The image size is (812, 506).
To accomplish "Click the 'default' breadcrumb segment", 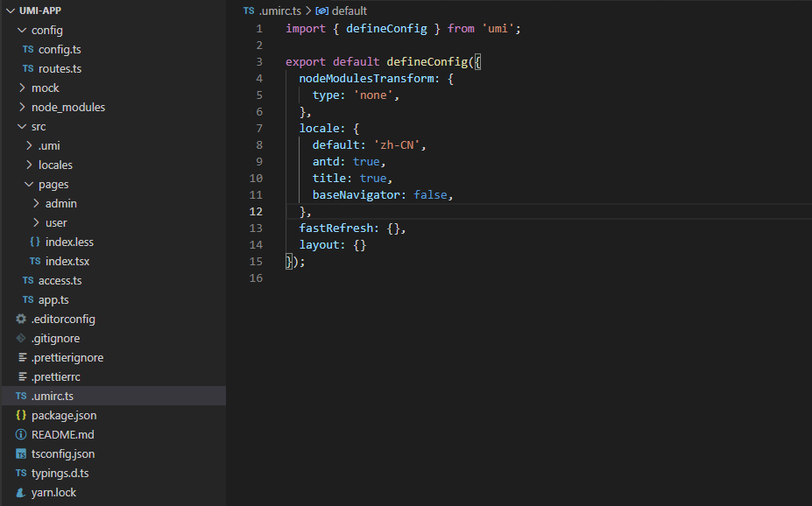I will (x=349, y=11).
